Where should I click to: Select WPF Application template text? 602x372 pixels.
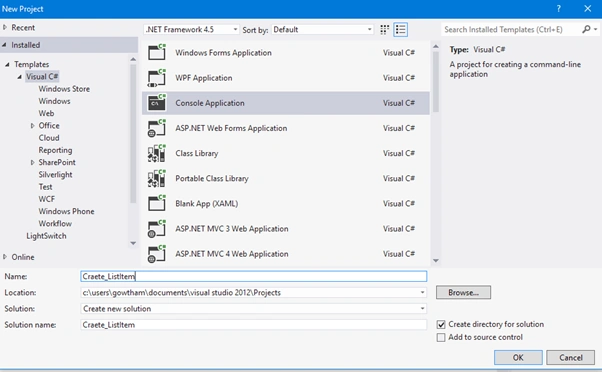pyautogui.click(x=204, y=78)
